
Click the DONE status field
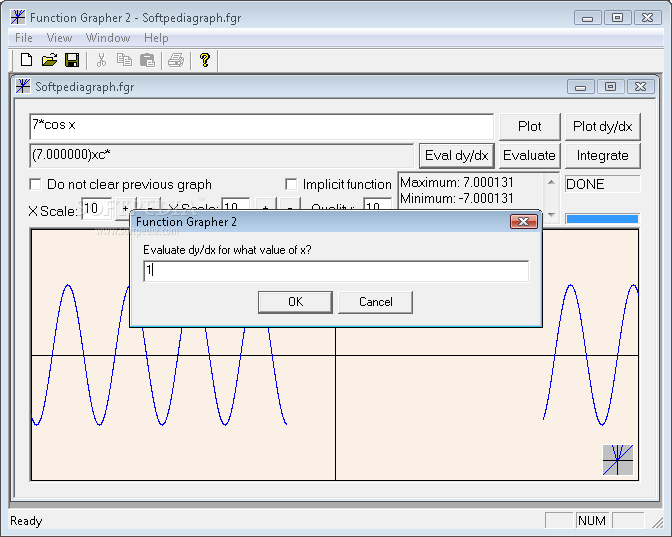pos(602,184)
